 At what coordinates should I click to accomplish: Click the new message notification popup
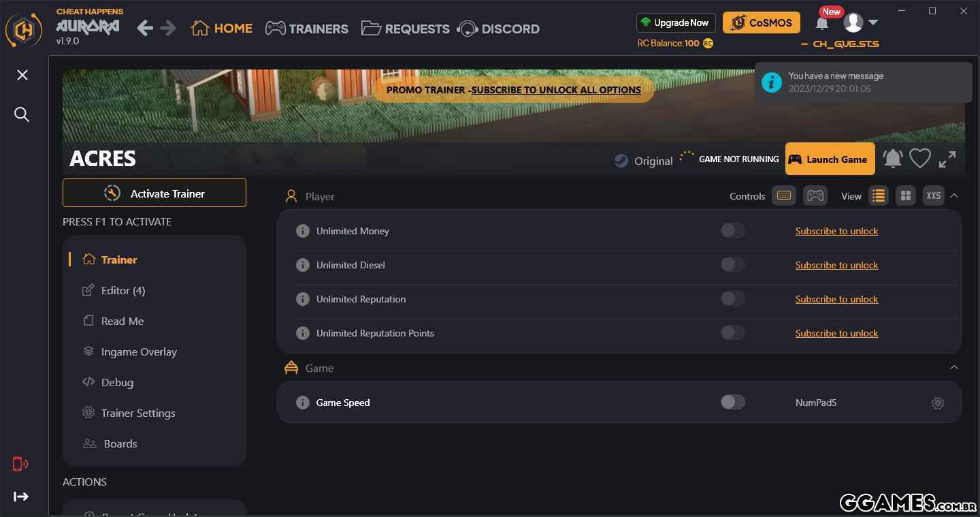point(863,82)
